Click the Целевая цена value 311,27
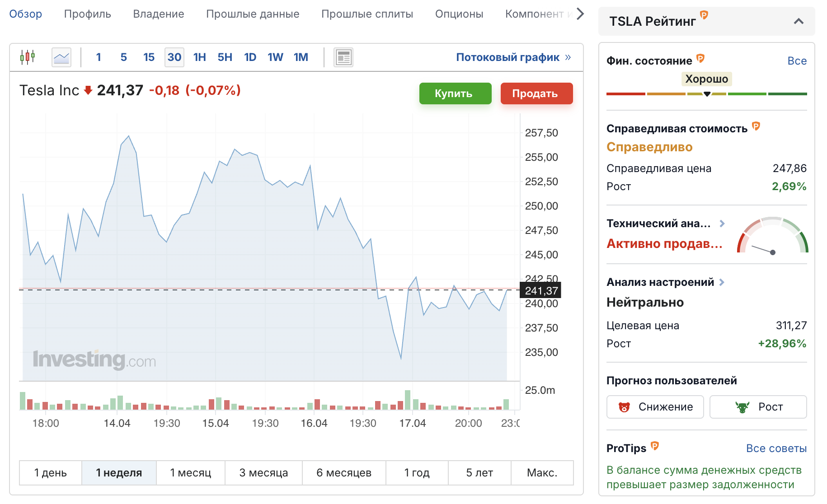This screenshot has width=827, height=504. pos(791,326)
